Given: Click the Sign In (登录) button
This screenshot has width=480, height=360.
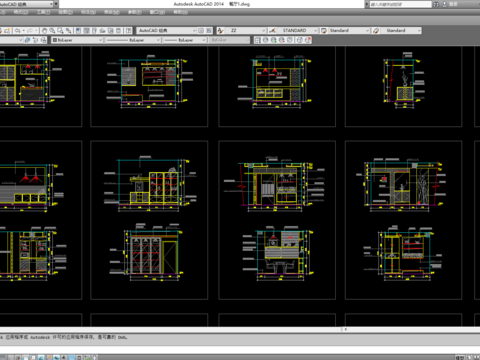Looking at the screenshot, I should coord(453,4).
